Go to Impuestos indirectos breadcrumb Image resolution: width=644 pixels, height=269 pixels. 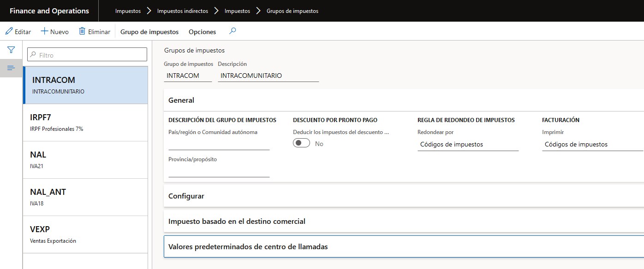point(182,11)
